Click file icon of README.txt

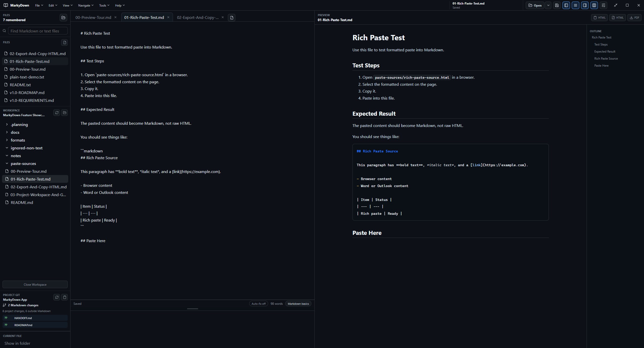[6, 85]
